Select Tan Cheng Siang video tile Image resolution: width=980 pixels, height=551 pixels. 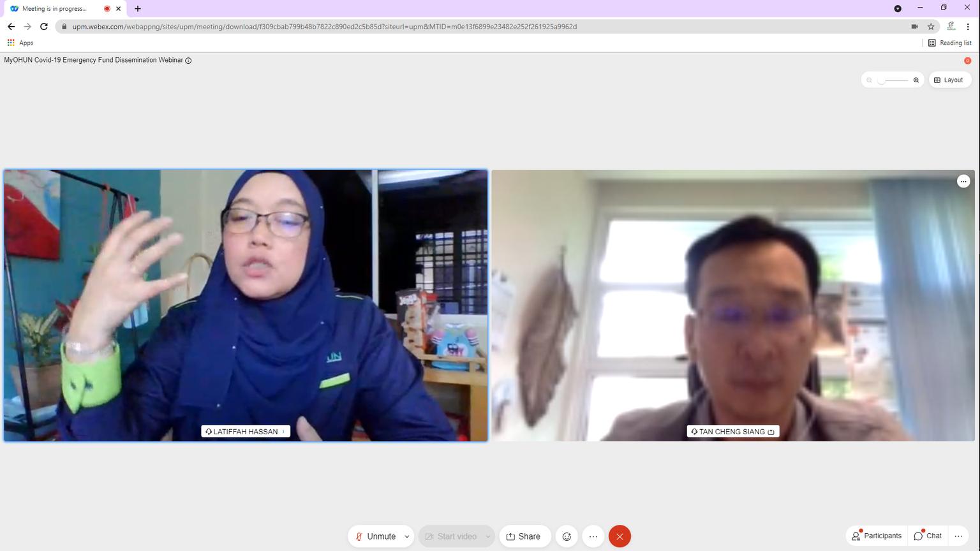tap(733, 305)
